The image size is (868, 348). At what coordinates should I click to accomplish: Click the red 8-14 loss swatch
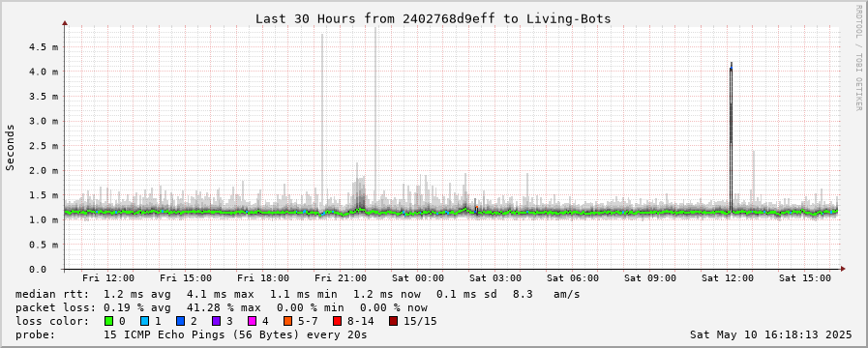click(337, 321)
